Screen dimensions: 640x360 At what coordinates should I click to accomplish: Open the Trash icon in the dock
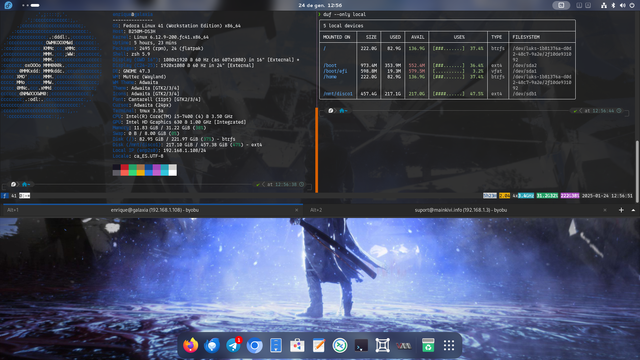pos(427,345)
